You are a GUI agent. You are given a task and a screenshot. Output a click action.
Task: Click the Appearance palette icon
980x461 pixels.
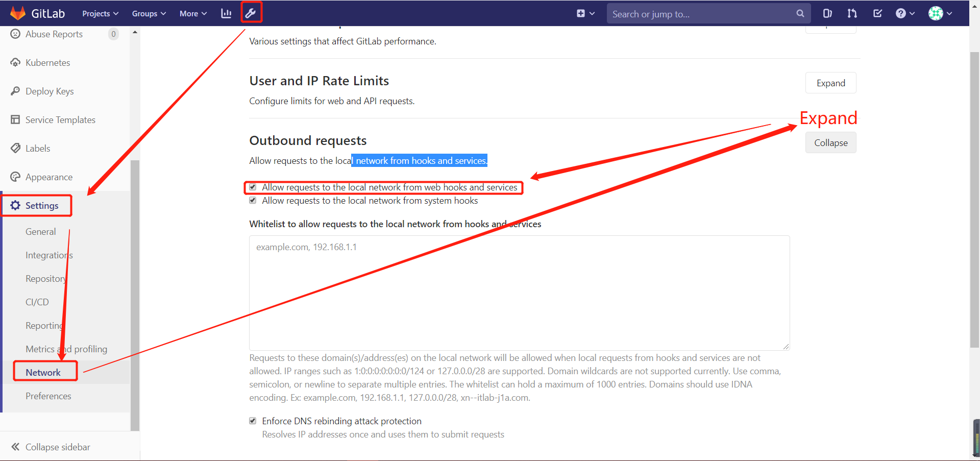tap(15, 177)
